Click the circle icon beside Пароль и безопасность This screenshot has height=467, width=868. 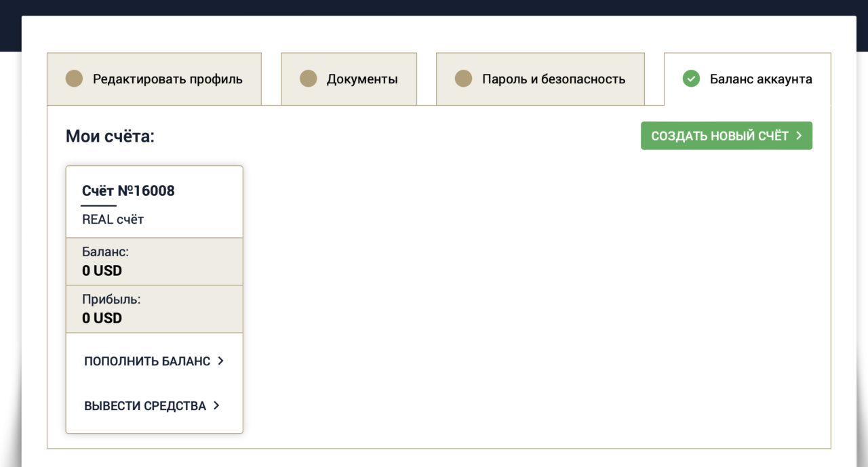(463, 79)
